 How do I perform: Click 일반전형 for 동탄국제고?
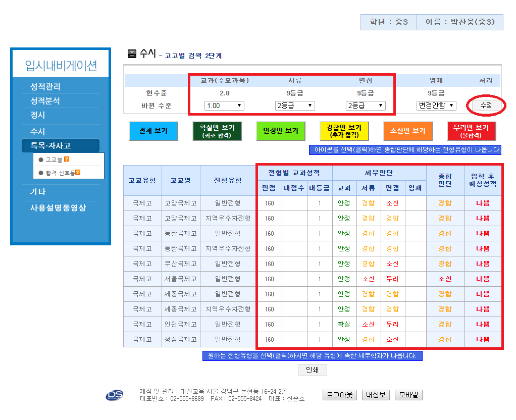228,233
